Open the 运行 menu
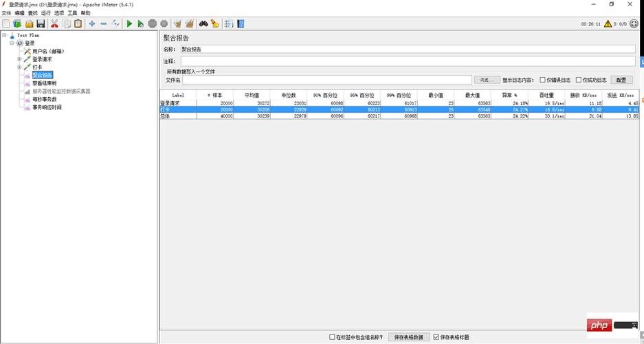 [x=45, y=13]
